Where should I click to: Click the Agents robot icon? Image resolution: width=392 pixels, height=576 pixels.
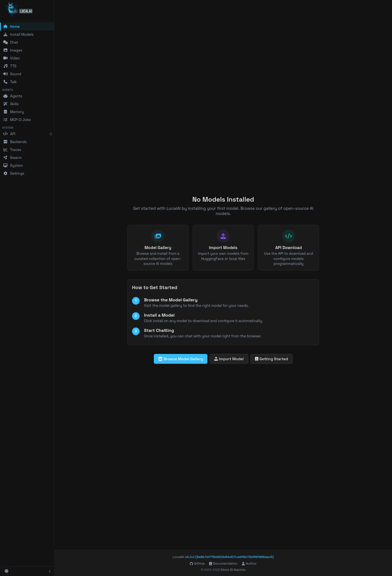click(x=5, y=96)
